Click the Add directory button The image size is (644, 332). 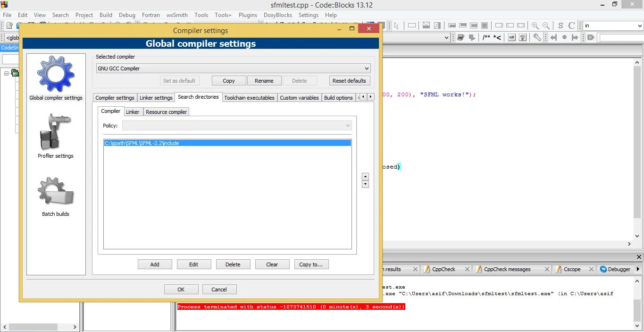click(155, 264)
